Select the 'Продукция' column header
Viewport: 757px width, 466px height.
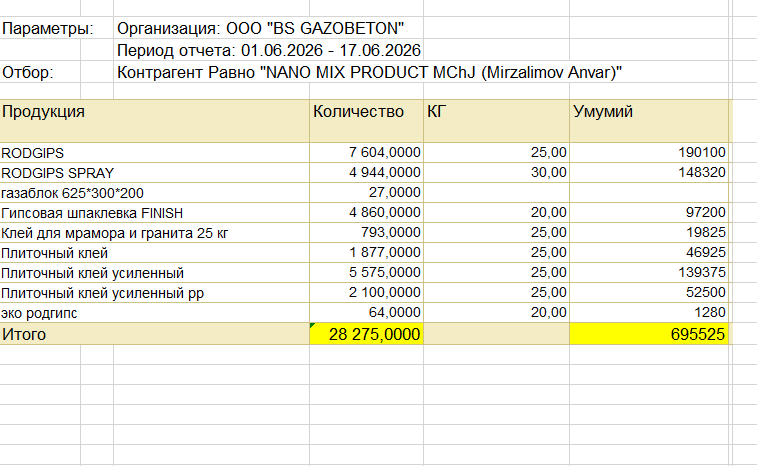click(154, 121)
